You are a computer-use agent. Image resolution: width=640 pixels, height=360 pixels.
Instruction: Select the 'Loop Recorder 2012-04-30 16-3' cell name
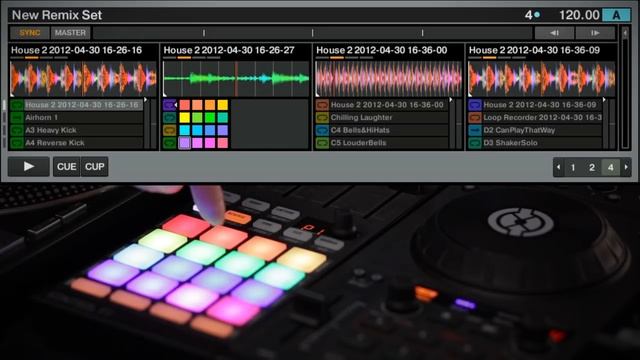[x=542, y=118]
